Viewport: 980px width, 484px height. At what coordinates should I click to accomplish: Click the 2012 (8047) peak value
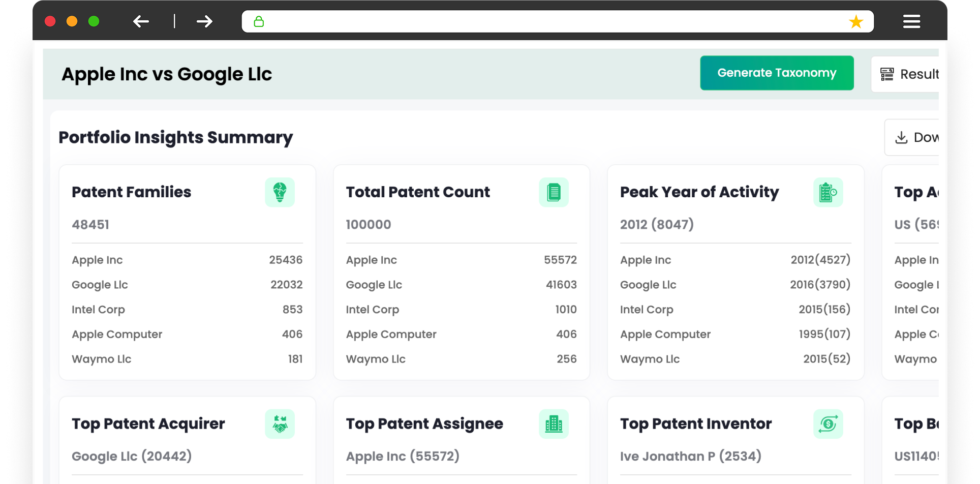point(657,225)
